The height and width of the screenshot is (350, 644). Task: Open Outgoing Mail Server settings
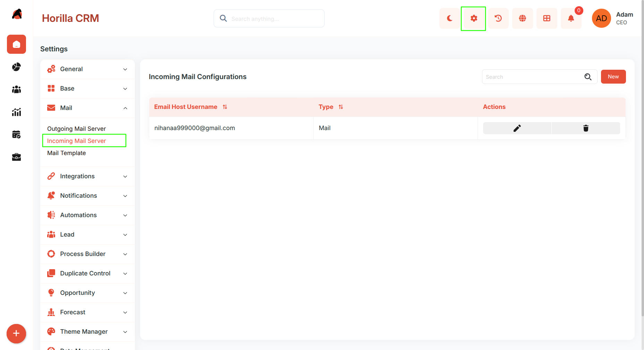pos(76,129)
